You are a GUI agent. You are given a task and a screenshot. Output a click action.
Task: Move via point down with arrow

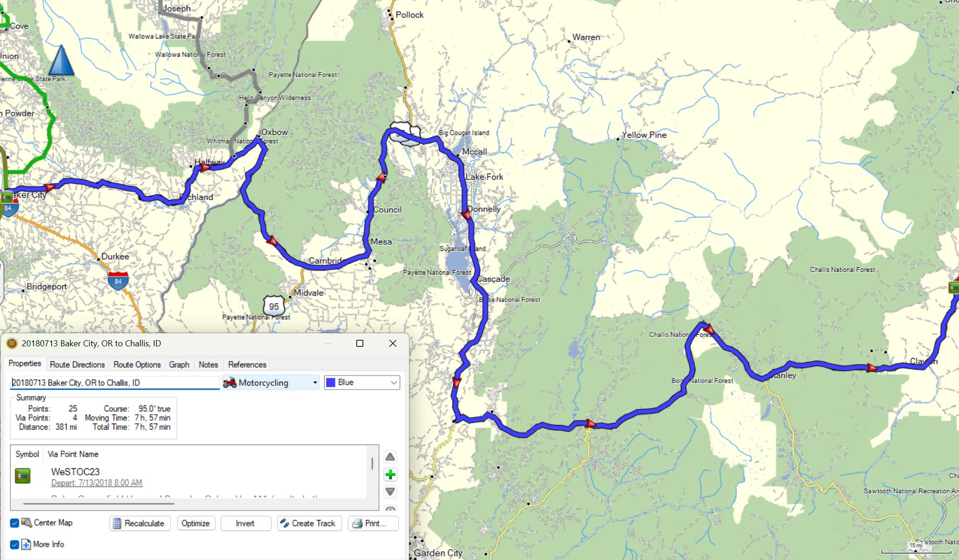(x=390, y=492)
